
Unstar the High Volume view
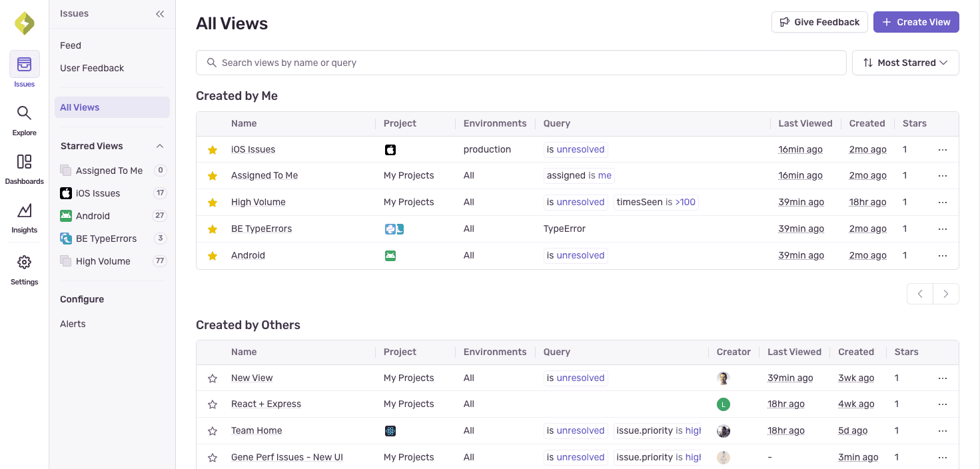coord(213,203)
